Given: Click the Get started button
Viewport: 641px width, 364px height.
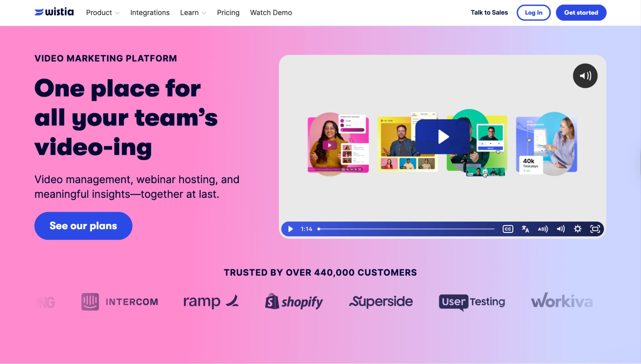Looking at the screenshot, I should [581, 13].
